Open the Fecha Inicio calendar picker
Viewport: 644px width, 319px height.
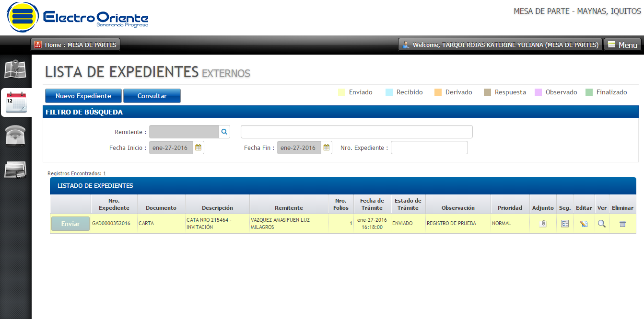[199, 148]
